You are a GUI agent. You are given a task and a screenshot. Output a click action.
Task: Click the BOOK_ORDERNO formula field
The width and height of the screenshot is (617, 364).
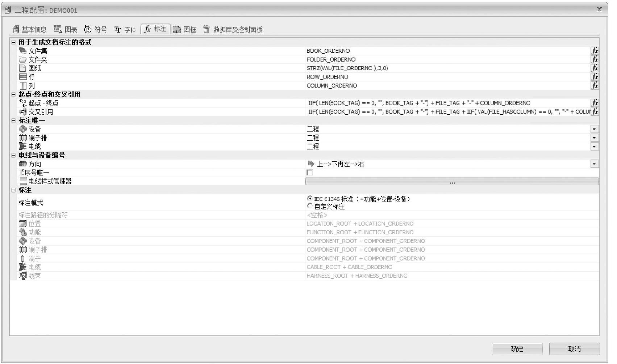point(448,51)
